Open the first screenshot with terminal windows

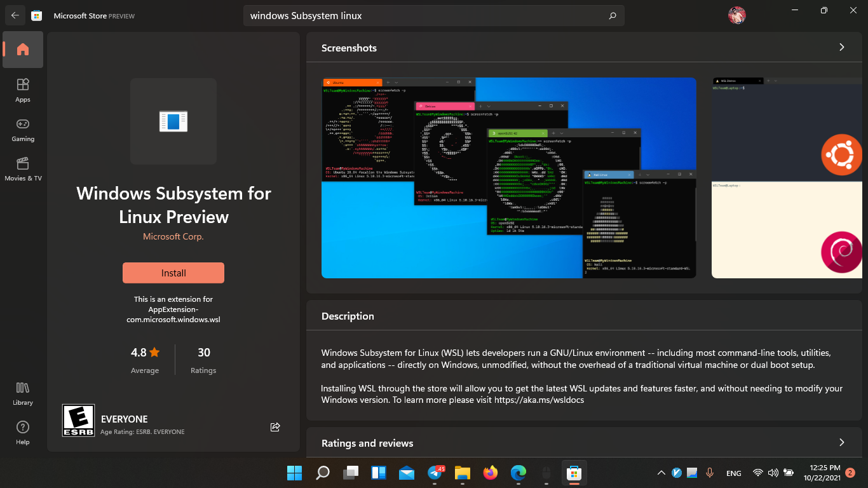[x=509, y=178]
